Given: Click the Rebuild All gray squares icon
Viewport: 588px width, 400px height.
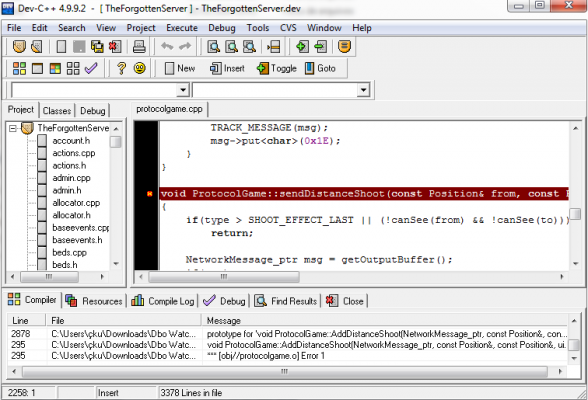Looking at the screenshot, I should click(x=73, y=68).
